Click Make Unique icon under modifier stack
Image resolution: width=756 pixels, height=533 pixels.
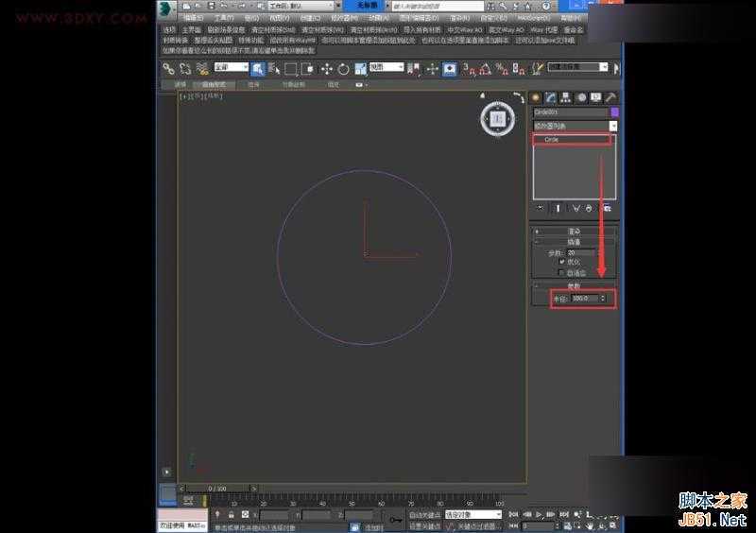576,208
